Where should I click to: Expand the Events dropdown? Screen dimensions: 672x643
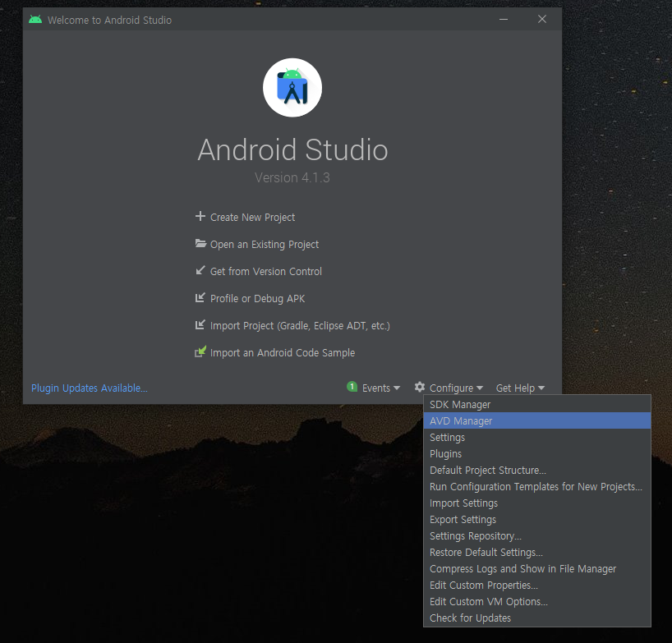coord(381,388)
